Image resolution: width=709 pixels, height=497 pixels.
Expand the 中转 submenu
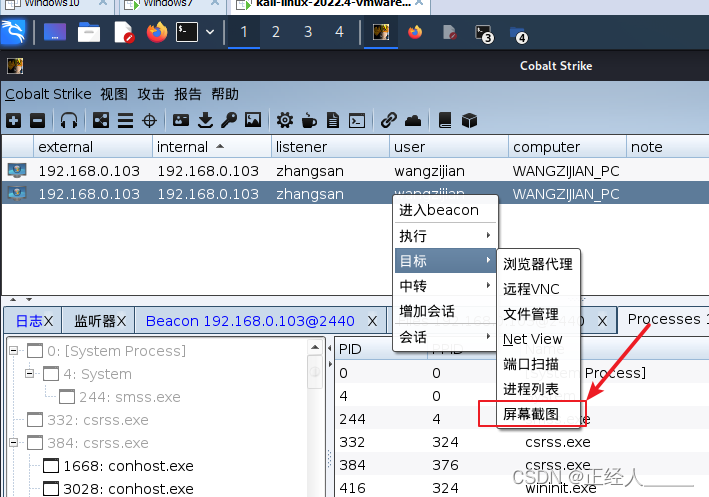445,286
